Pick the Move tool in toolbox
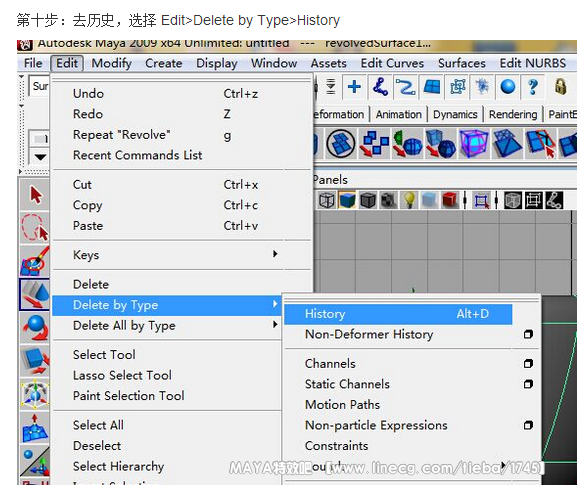 pos(35,294)
